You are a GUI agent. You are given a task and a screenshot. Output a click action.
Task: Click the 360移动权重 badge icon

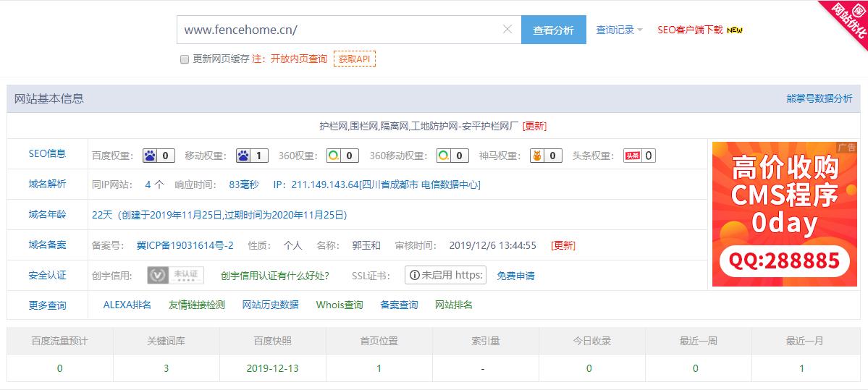[x=452, y=156]
